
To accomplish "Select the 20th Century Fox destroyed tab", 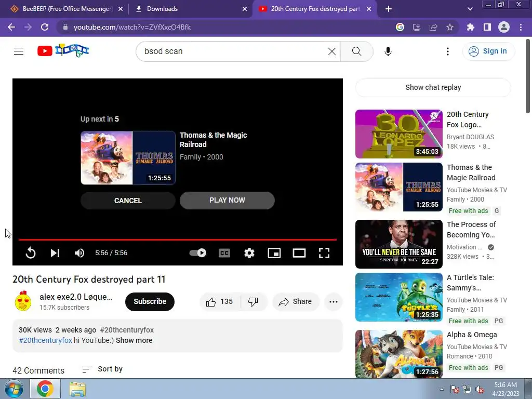I will point(314,9).
